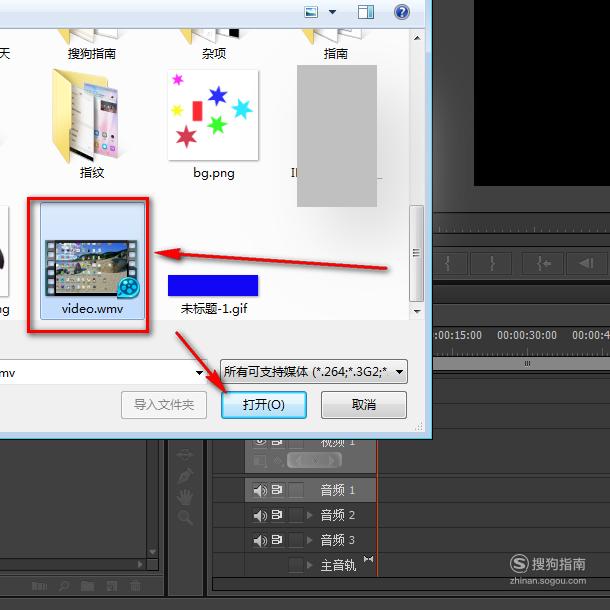The image size is (610, 610).
Task: Toggle sync lock on 音频 3 track
Action: tap(277, 540)
